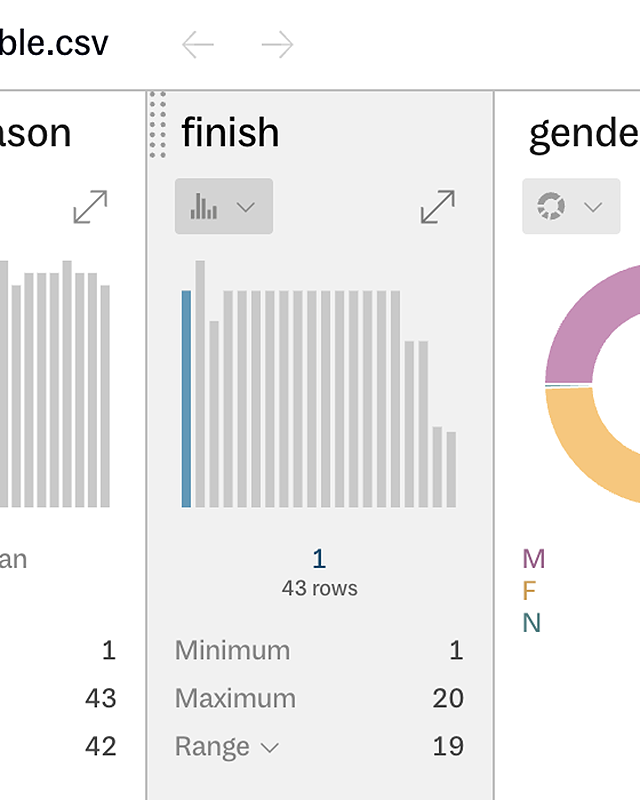Click the selected value link showing 1
This screenshot has width=640, height=800.
(320, 558)
